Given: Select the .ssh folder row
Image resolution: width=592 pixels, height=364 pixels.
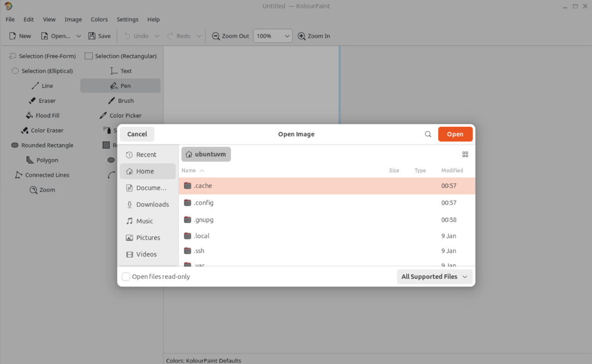Looking at the screenshot, I should point(327,251).
